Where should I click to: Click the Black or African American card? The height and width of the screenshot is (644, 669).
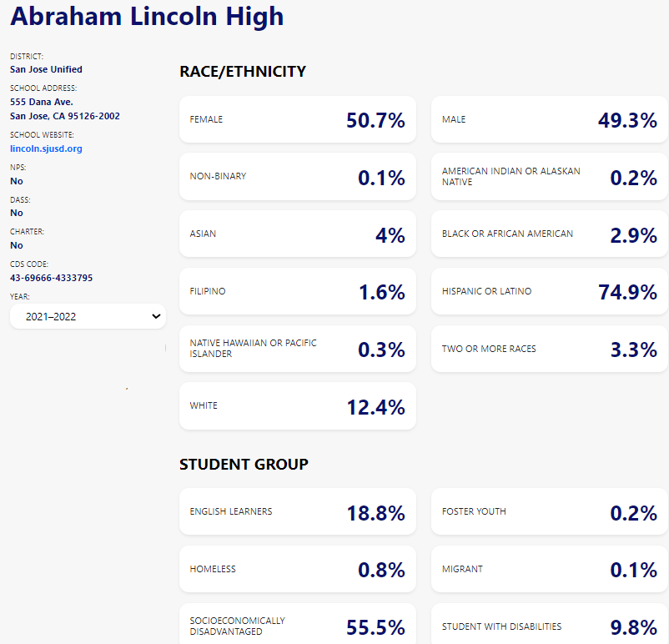click(549, 234)
